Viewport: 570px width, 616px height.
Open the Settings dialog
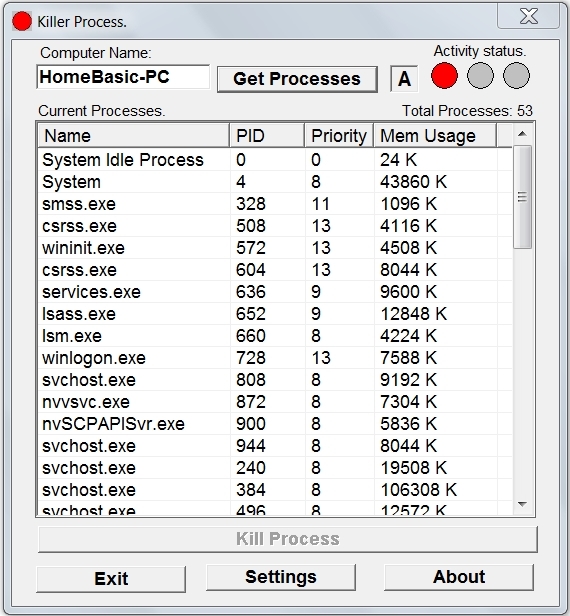pyautogui.click(x=281, y=577)
